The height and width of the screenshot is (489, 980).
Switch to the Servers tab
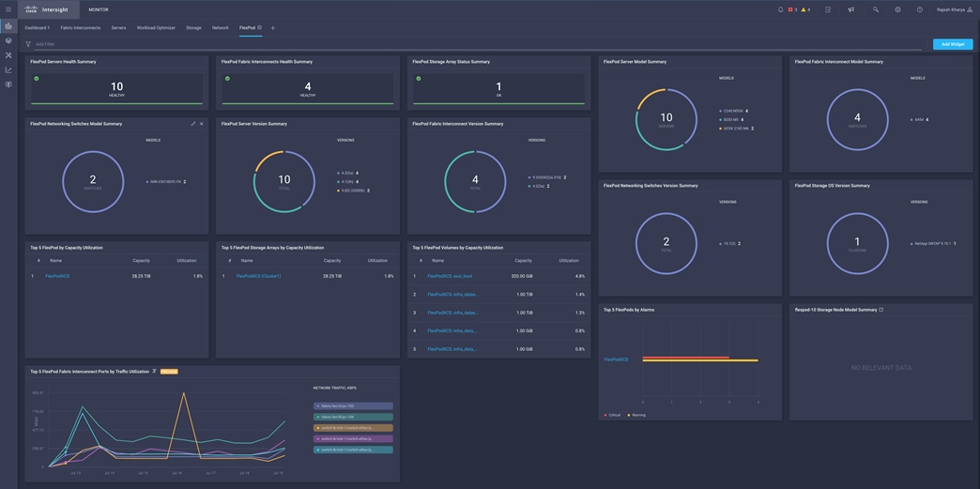[119, 27]
